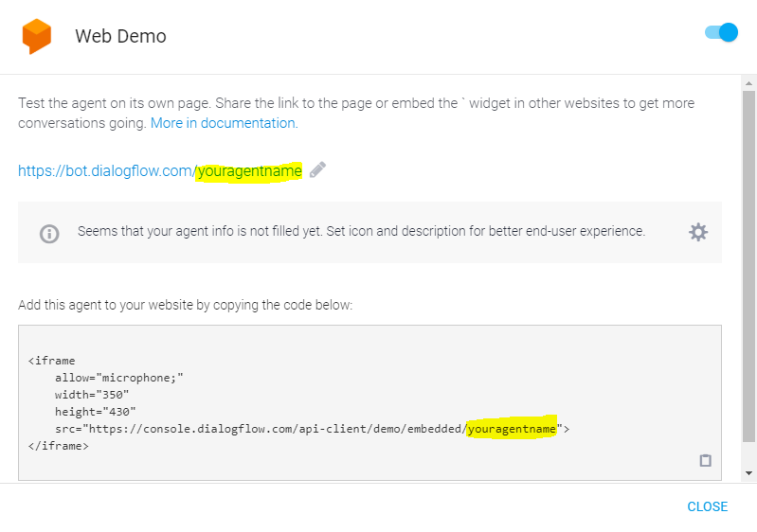The height and width of the screenshot is (532, 757).
Task: Copy the iframe code with clipboard icon
Action: coord(705,461)
